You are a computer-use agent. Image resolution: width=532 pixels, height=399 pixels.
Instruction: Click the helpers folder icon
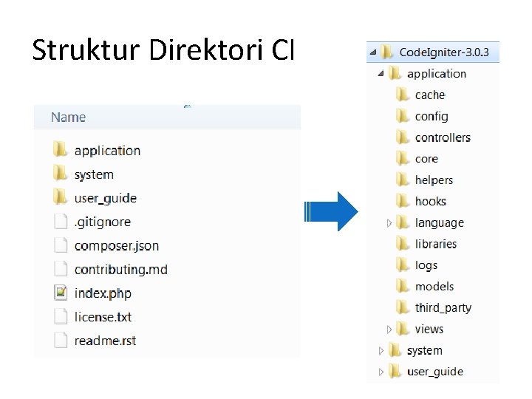point(403,180)
